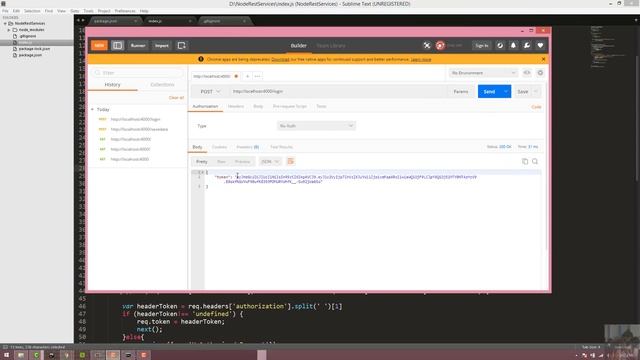The width and height of the screenshot is (640, 360).
Task: Open package-lock.json in Sublime sidebar
Action: tap(34, 49)
